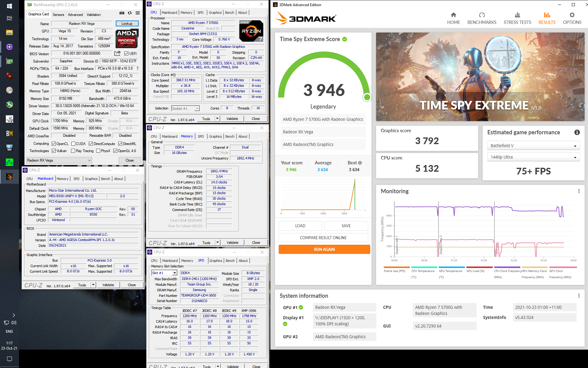Viewport: 588px width, 368px height.
Task: Click the SAVE result button
Action: coord(346,226)
